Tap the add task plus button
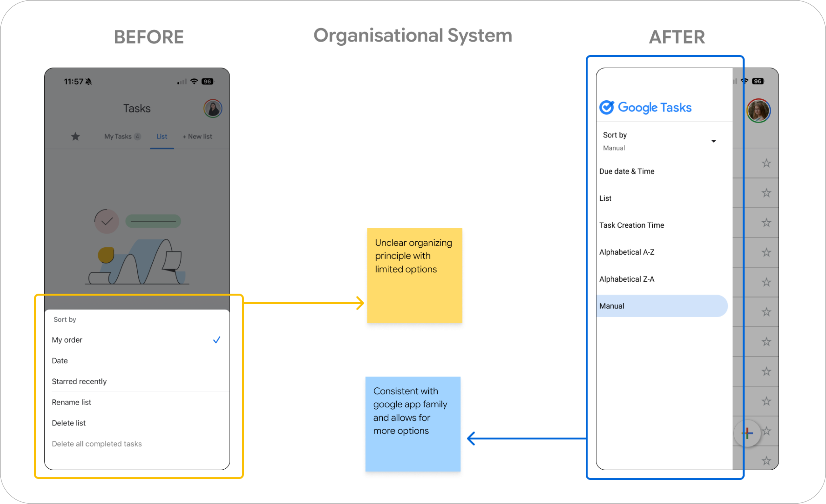 click(x=747, y=433)
